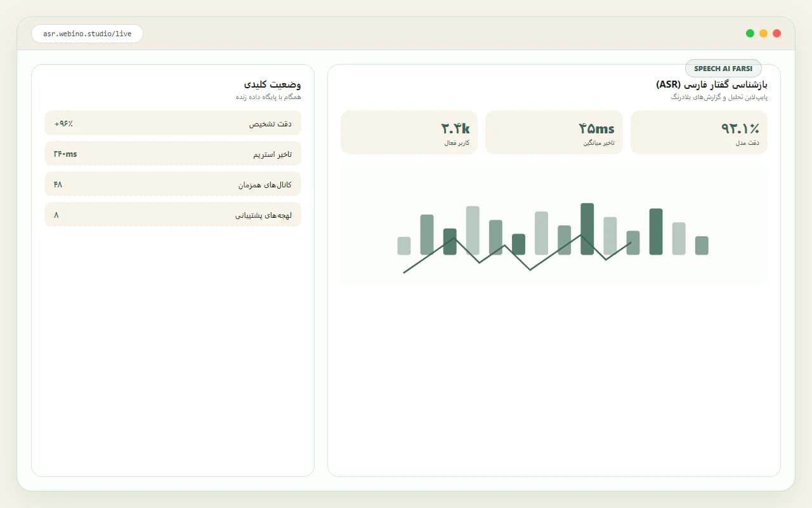Click the leftmost bar in the chart
This screenshot has height=508, width=812.
point(404,246)
